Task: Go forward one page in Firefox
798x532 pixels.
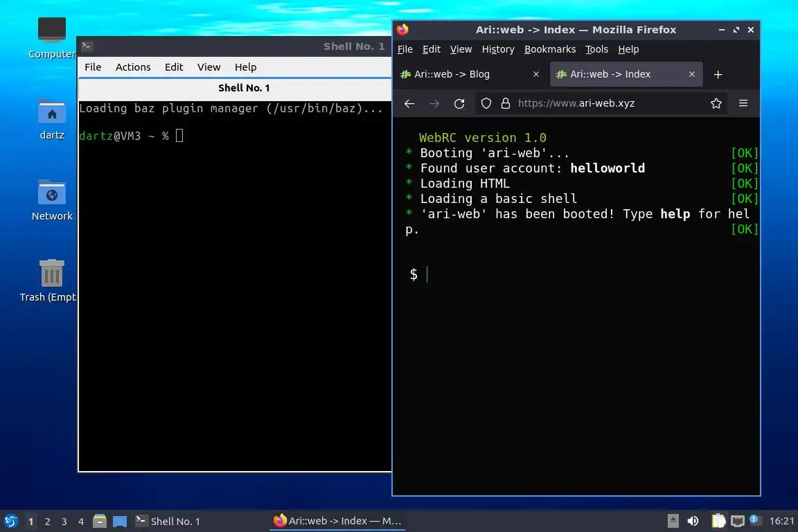Action: click(434, 104)
